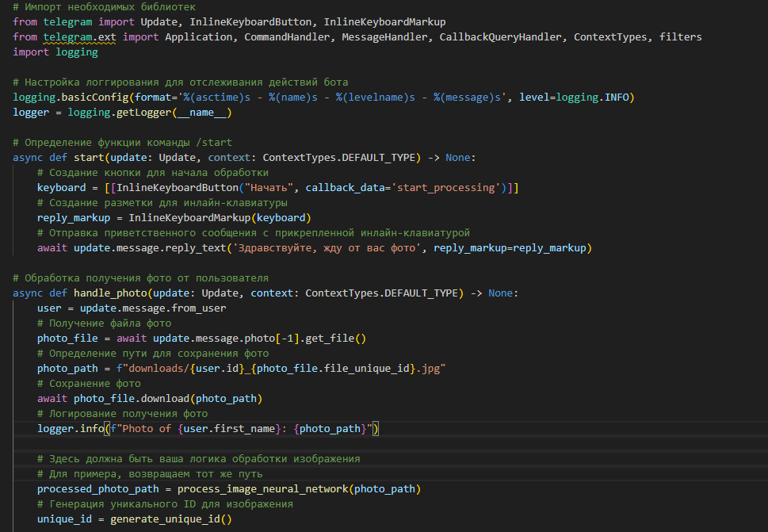Click the logging.basicConfig call

(71, 97)
